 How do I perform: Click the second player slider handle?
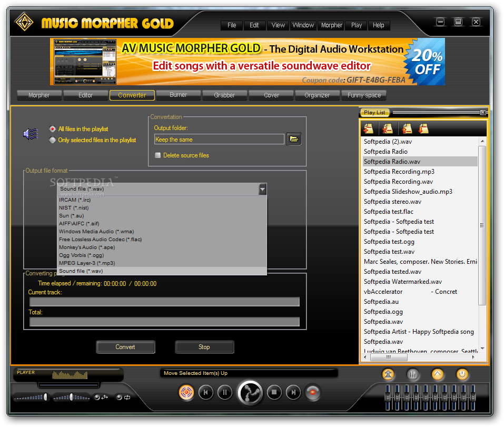[71, 397]
